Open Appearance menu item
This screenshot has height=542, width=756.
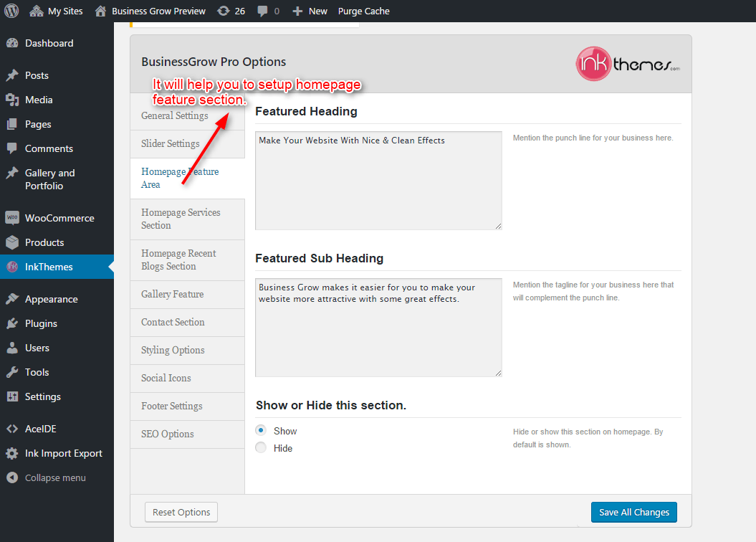click(57, 299)
